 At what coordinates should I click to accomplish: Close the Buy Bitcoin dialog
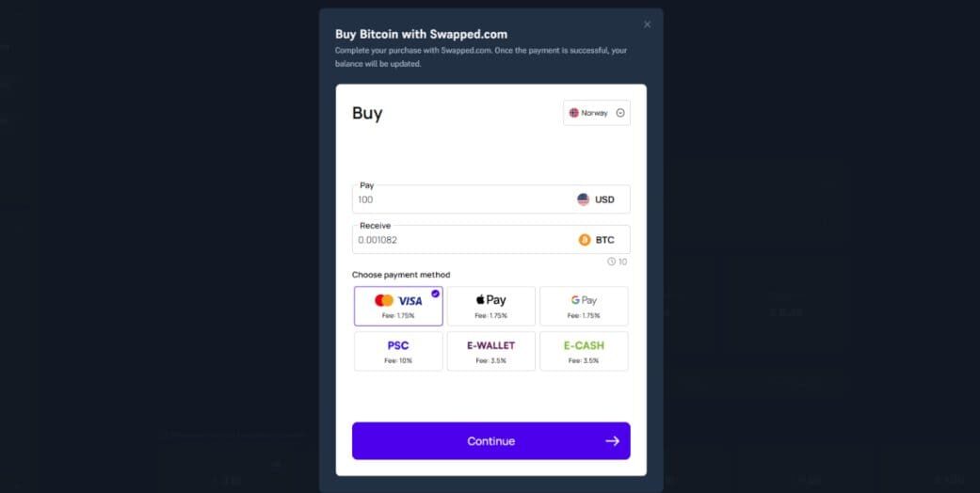click(x=647, y=24)
